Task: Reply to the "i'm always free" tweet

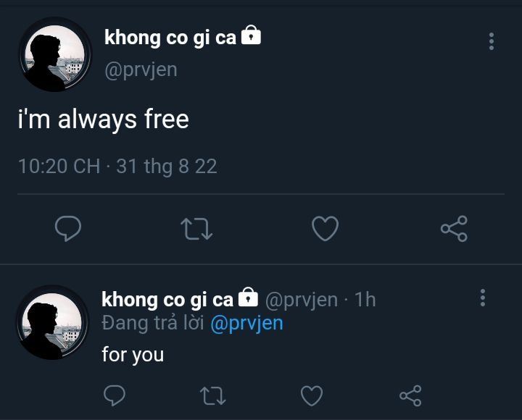Action: pos(68,228)
